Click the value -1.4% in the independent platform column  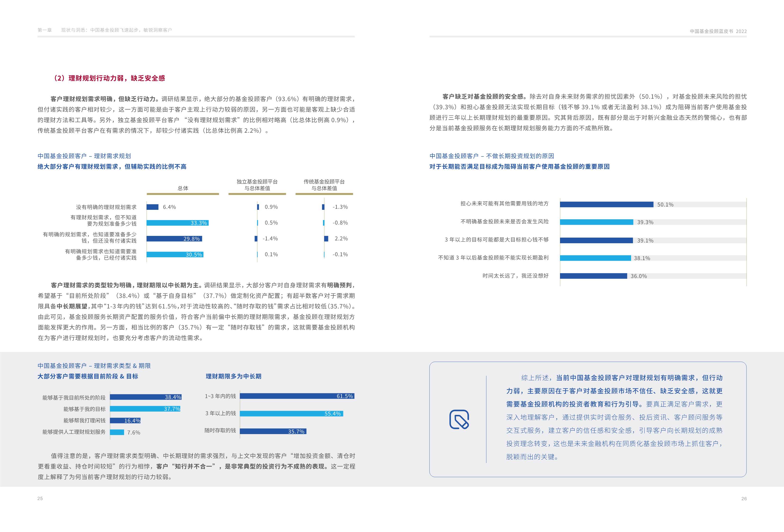[x=270, y=238]
